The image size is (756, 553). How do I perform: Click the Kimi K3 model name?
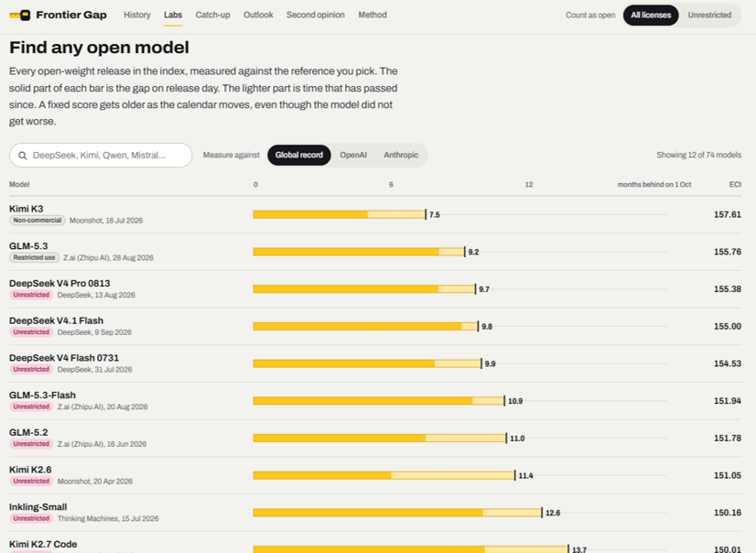(x=26, y=209)
